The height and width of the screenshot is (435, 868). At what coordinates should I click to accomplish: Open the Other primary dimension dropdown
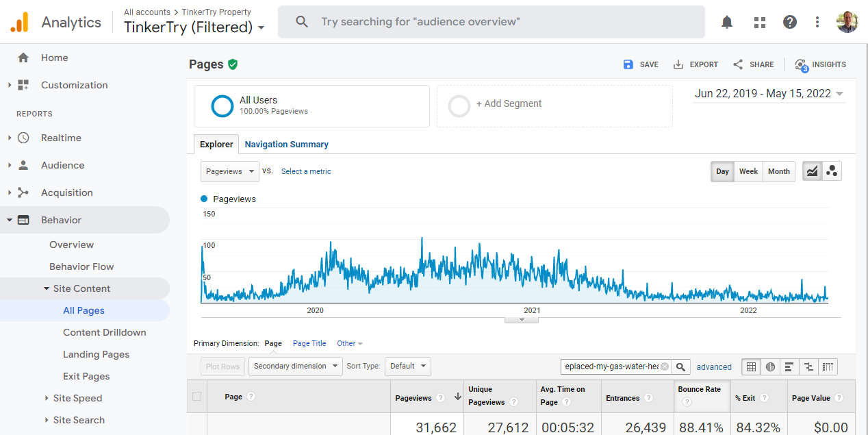click(x=350, y=343)
